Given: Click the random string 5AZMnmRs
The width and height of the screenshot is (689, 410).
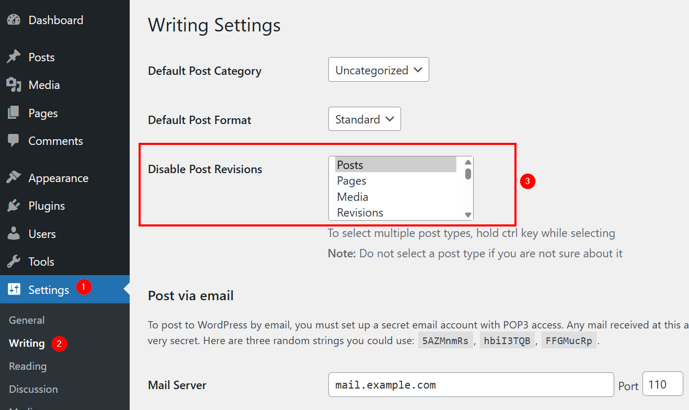Looking at the screenshot, I should [x=445, y=341].
